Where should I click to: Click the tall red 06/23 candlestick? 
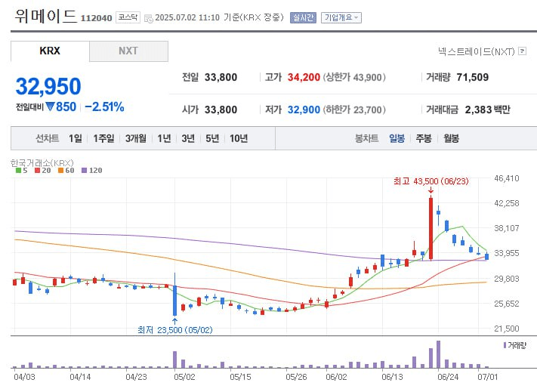pos(431,228)
